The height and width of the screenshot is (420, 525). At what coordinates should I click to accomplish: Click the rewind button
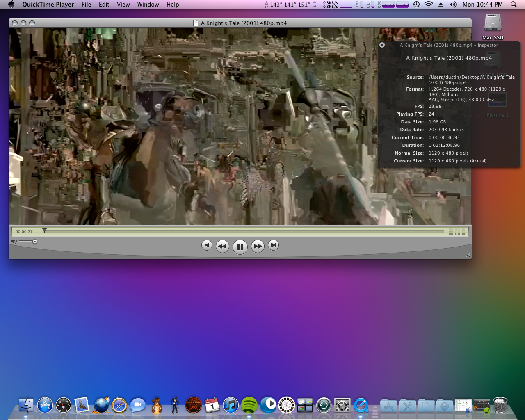222,246
